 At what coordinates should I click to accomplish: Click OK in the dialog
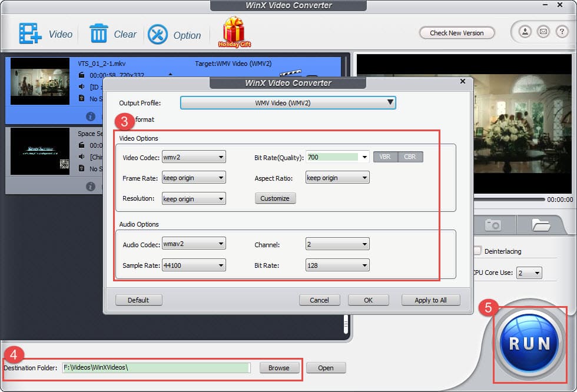368,300
